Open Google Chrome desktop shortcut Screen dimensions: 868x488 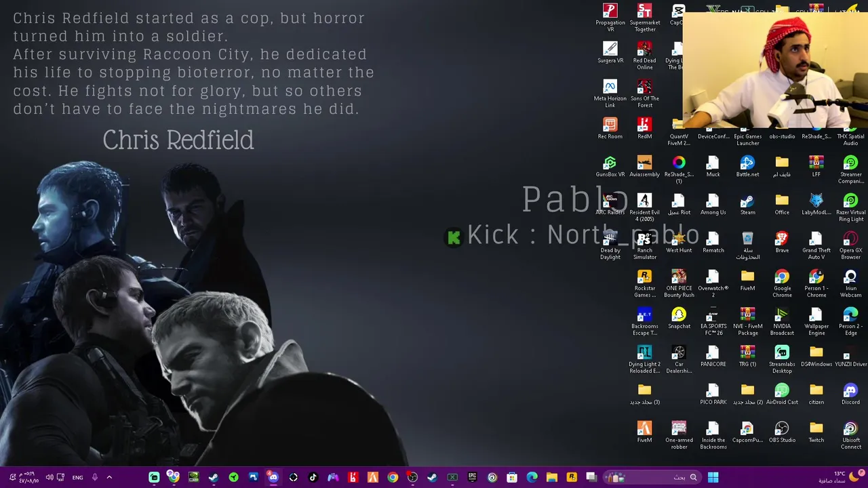(x=782, y=283)
